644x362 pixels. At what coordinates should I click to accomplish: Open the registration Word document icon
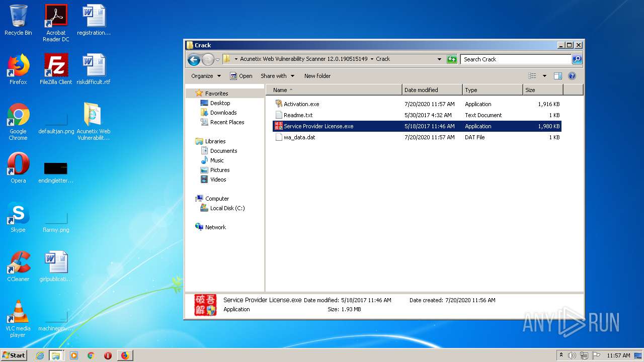94,20
